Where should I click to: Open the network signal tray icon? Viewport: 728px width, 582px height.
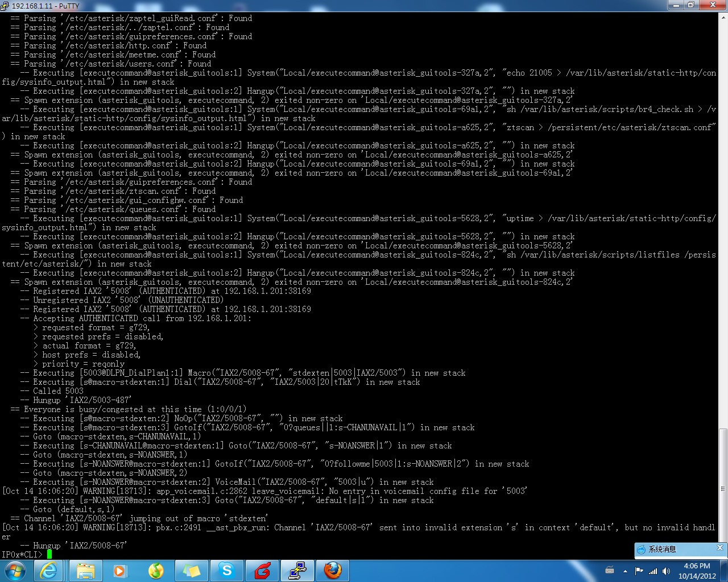[x=653, y=571]
